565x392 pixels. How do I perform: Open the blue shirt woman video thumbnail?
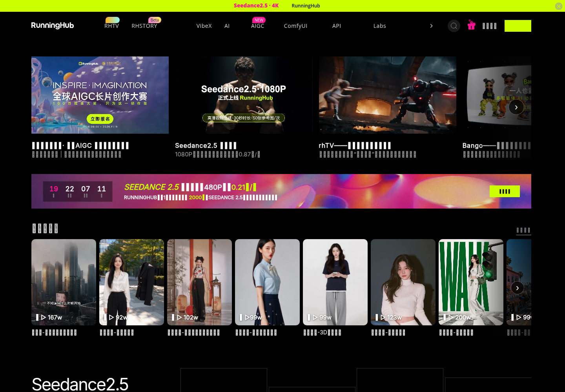(x=267, y=282)
